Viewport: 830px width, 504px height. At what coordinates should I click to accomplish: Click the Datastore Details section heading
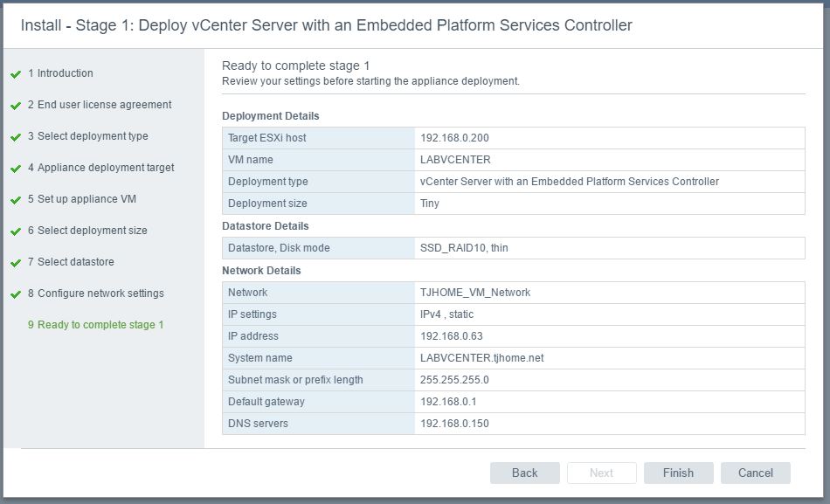[266, 226]
